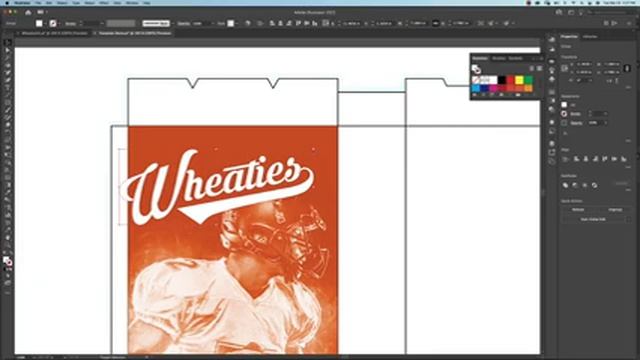Image resolution: width=640 pixels, height=360 pixels.
Task: Select the Selection tool in the toolbar
Action: 7,43
